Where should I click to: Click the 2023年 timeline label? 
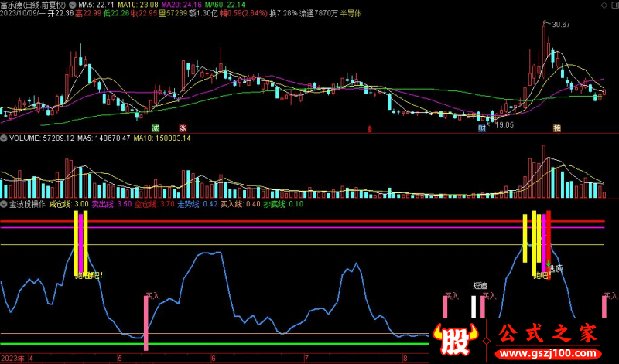point(12,359)
